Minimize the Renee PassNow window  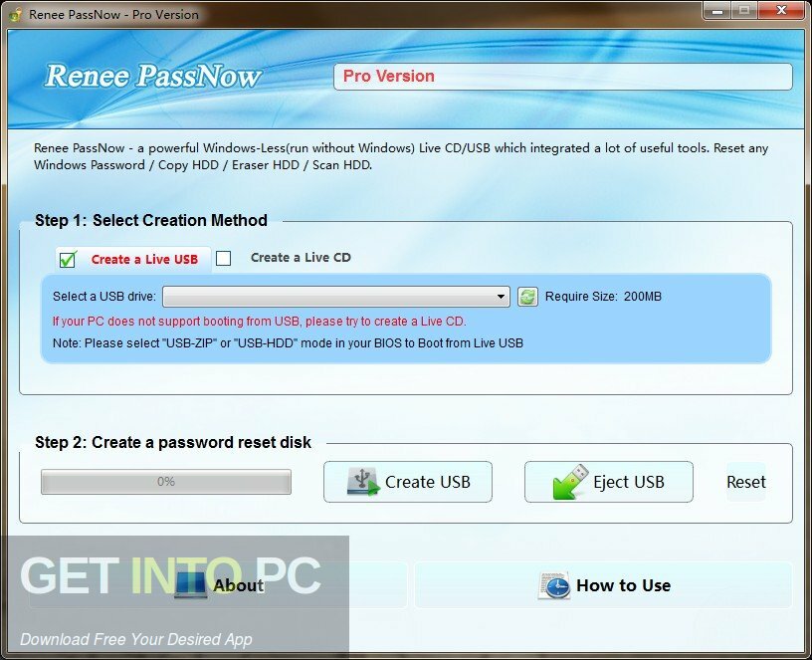tap(717, 10)
